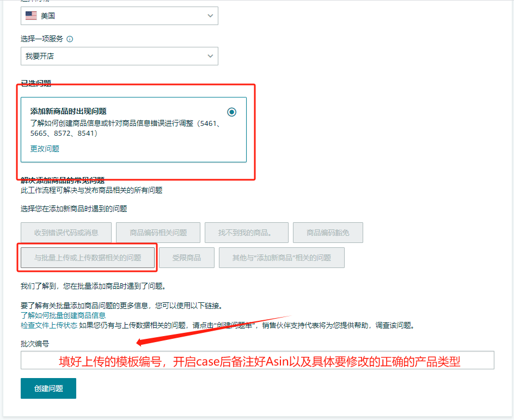Click the 美国 text in country selector
This screenshot has height=420, width=514.
[x=48, y=16]
